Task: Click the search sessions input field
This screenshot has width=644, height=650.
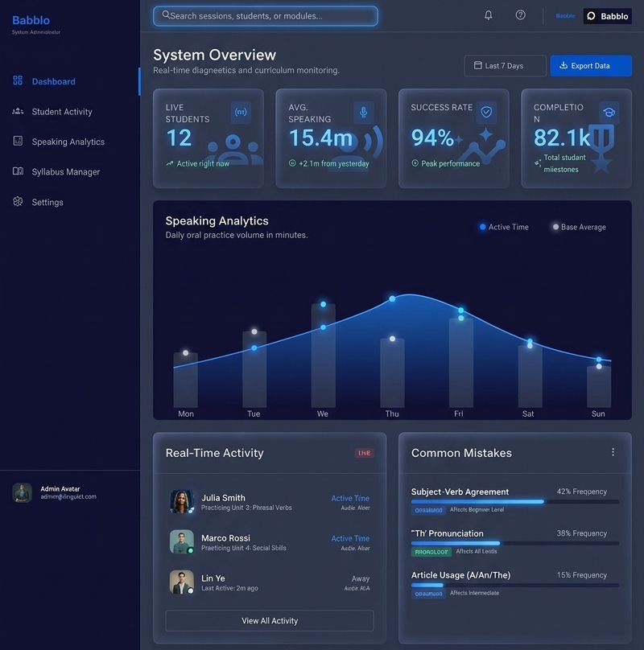Action: [266, 16]
